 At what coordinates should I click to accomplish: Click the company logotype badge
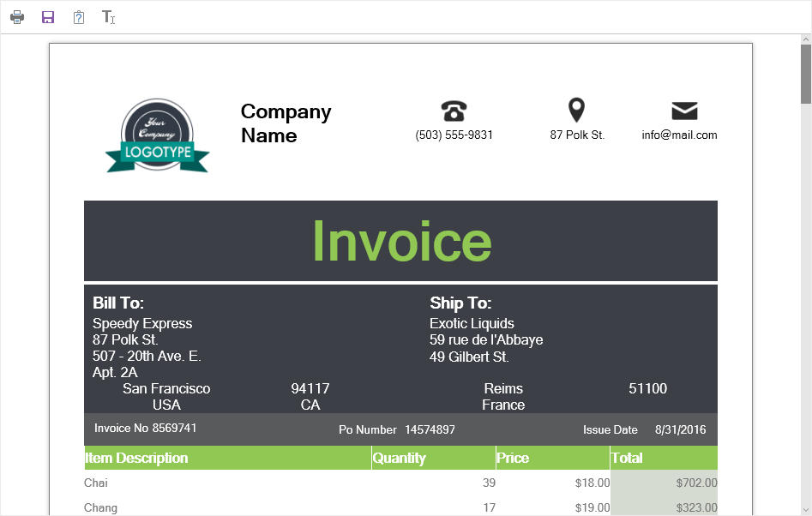[158, 135]
